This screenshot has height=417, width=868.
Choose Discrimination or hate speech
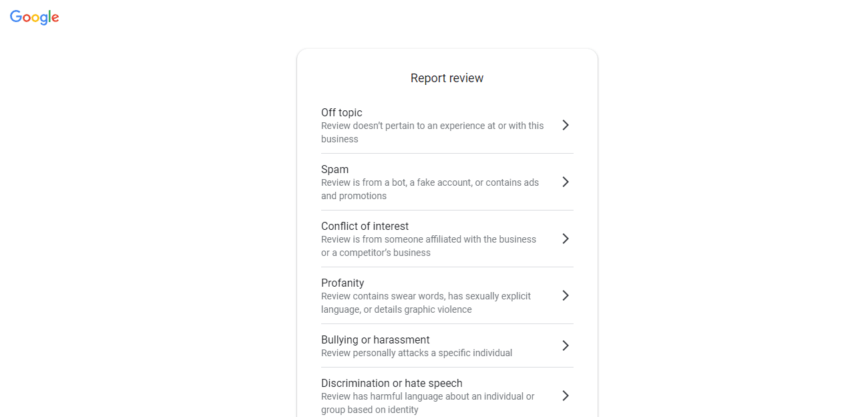coord(391,383)
